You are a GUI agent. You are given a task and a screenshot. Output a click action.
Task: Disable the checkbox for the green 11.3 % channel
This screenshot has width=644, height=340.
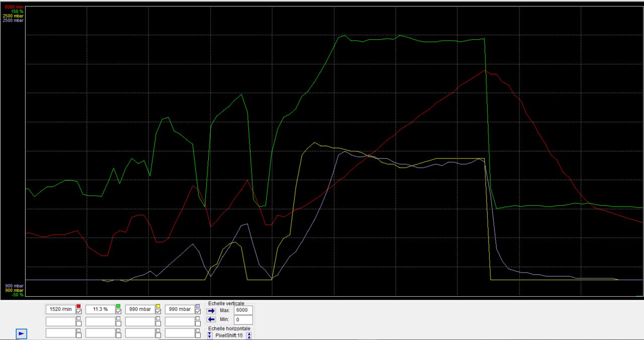point(118,312)
